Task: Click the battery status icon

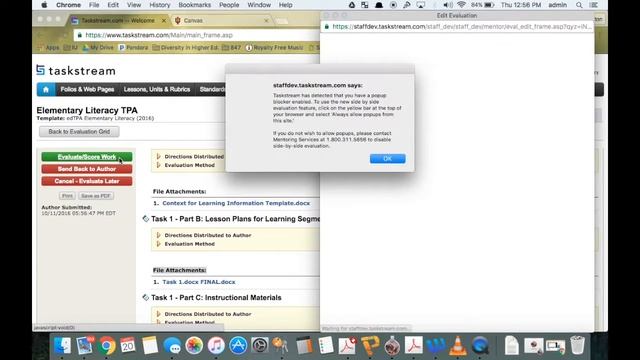Action: [489, 5]
